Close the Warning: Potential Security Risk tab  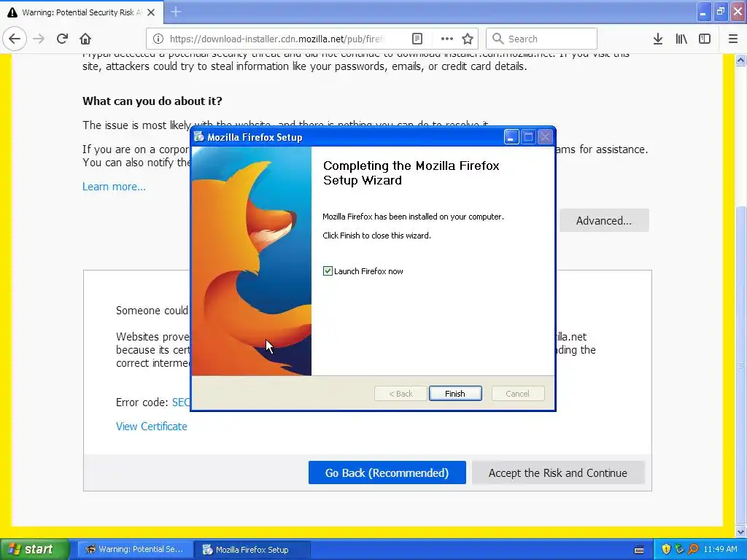(x=151, y=12)
